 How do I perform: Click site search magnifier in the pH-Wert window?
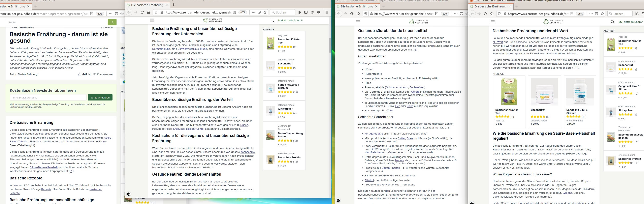612,22
